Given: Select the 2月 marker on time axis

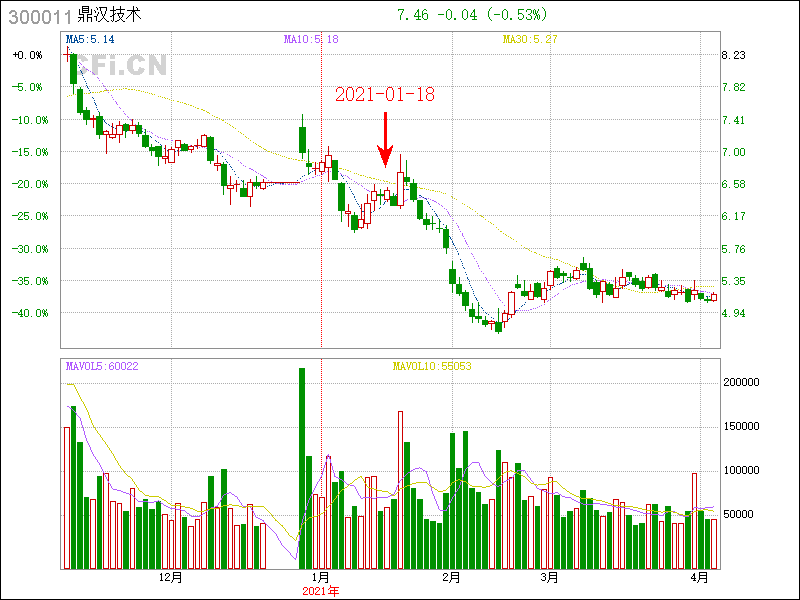Looking at the screenshot, I should pos(451,577).
